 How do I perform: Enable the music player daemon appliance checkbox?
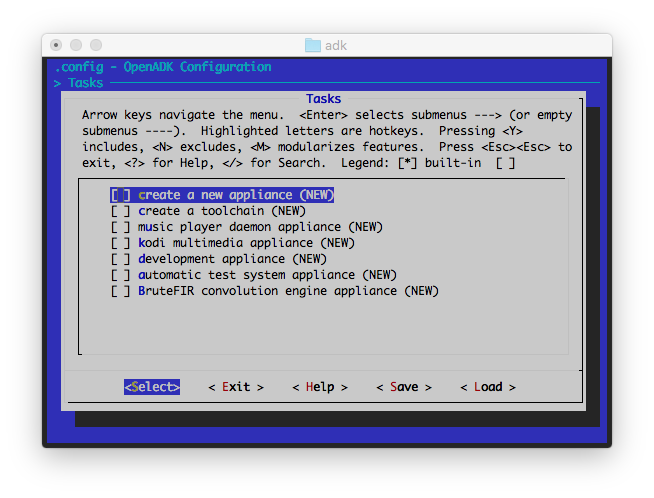tap(120, 227)
